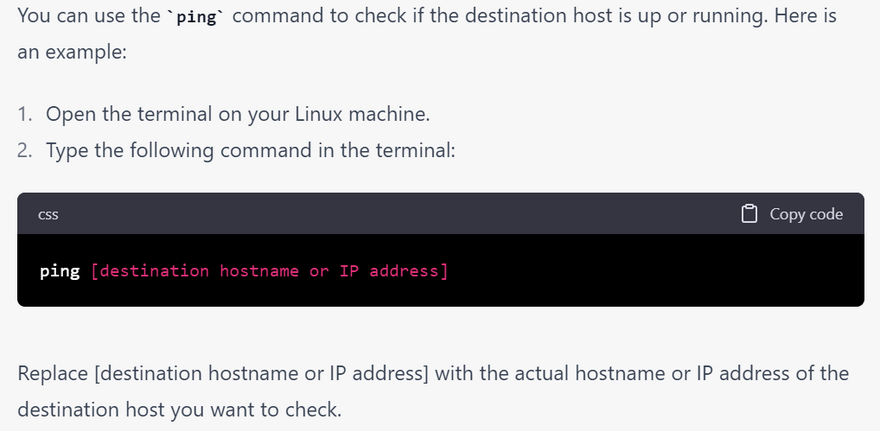
Task: Click the final line 'destination host you want to check'
Action: (x=180, y=409)
